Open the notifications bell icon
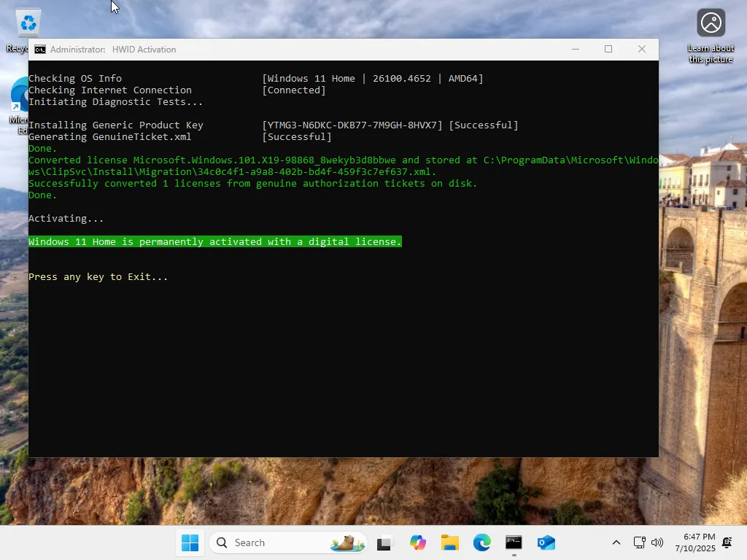 point(727,542)
